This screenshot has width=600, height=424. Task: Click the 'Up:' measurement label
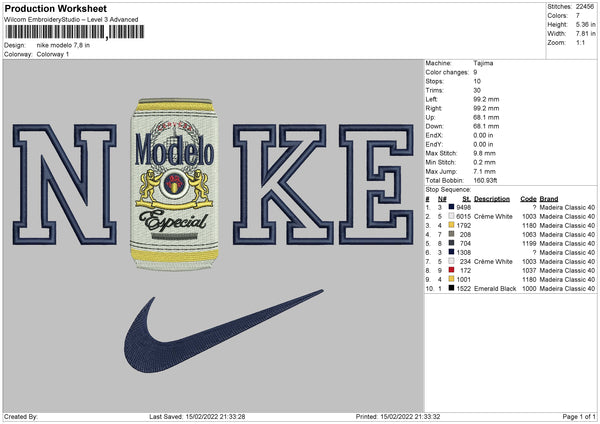(x=430, y=117)
